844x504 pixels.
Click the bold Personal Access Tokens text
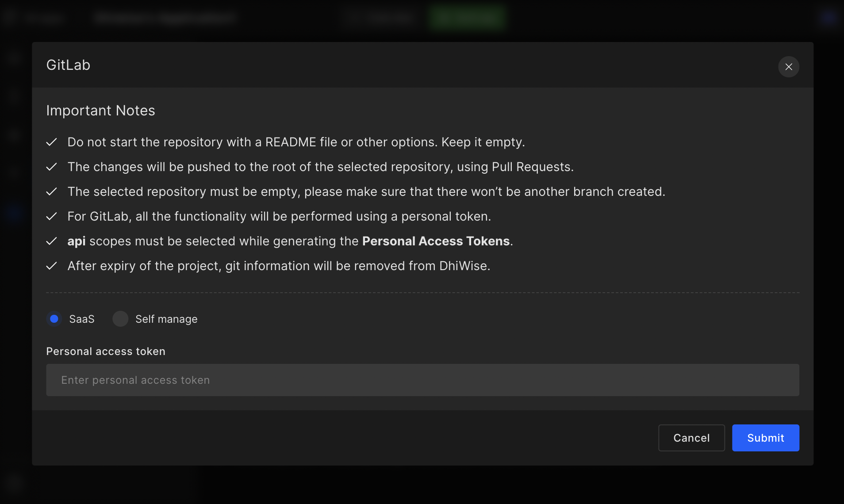[436, 241]
